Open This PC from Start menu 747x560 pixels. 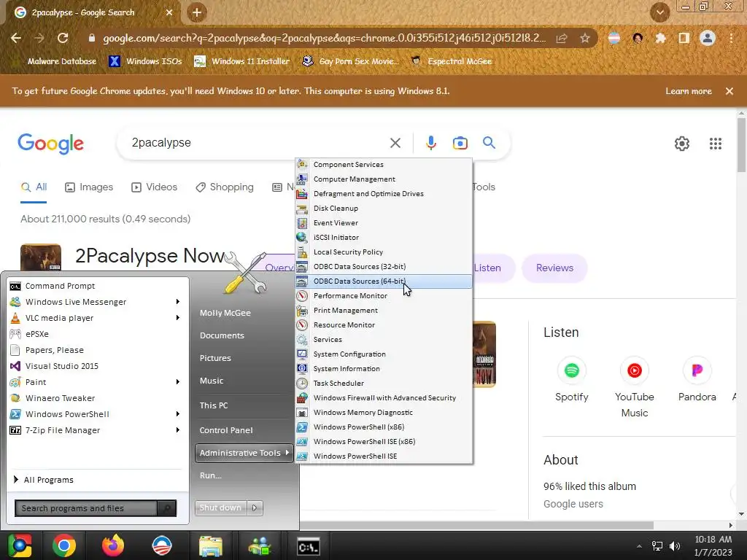[214, 405]
